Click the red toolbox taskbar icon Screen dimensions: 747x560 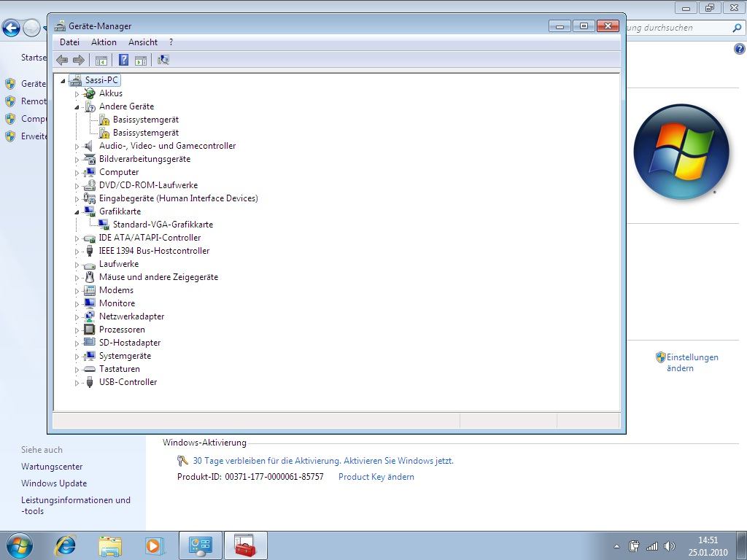pos(245,545)
